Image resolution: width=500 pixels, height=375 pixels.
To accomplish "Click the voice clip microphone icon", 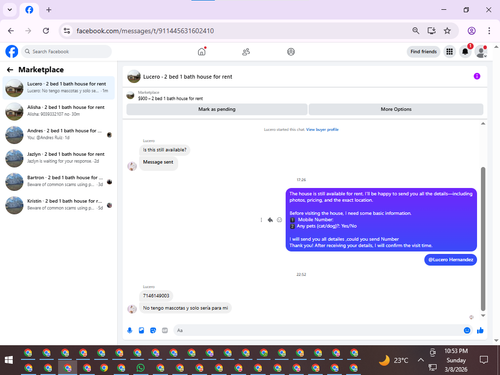I will click(x=130, y=330).
